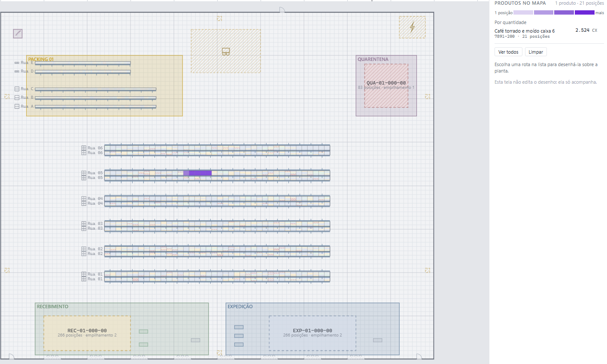Select the forklift icon in the hatched zone
The image size is (607, 364).
(226, 52)
